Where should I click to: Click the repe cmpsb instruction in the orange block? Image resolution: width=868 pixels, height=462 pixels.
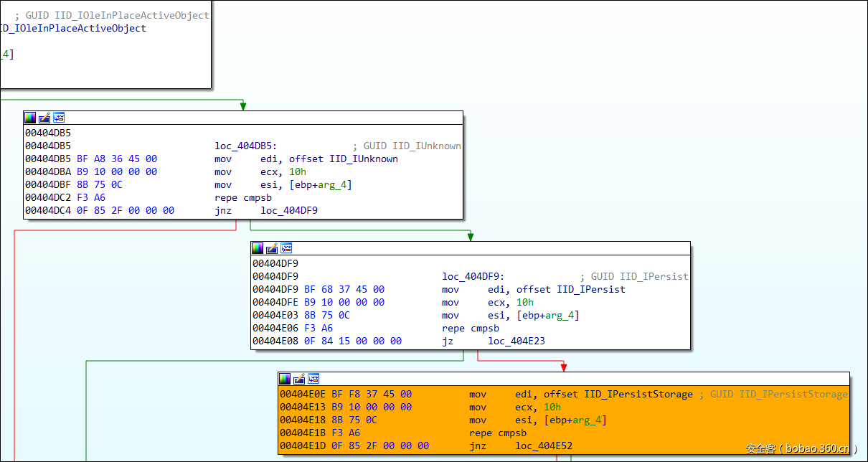497,433
